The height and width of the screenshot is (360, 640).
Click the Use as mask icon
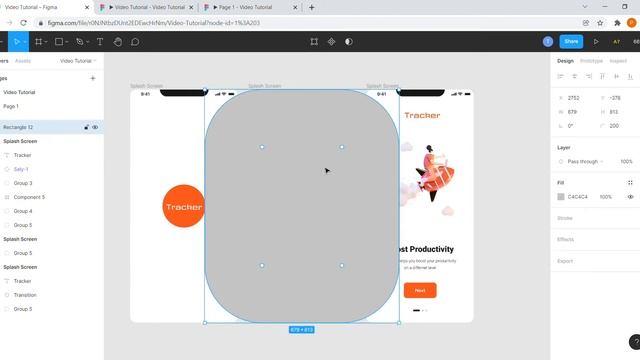click(349, 42)
